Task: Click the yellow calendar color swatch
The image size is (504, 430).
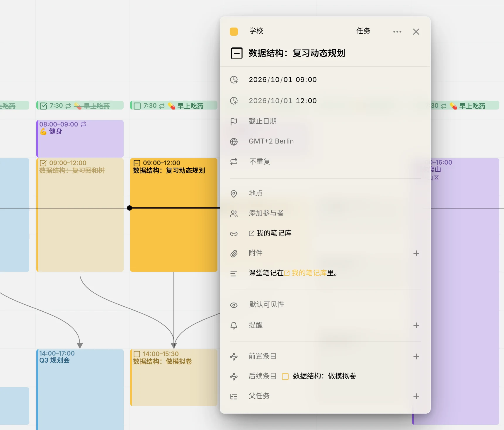Action: pyautogui.click(x=234, y=31)
